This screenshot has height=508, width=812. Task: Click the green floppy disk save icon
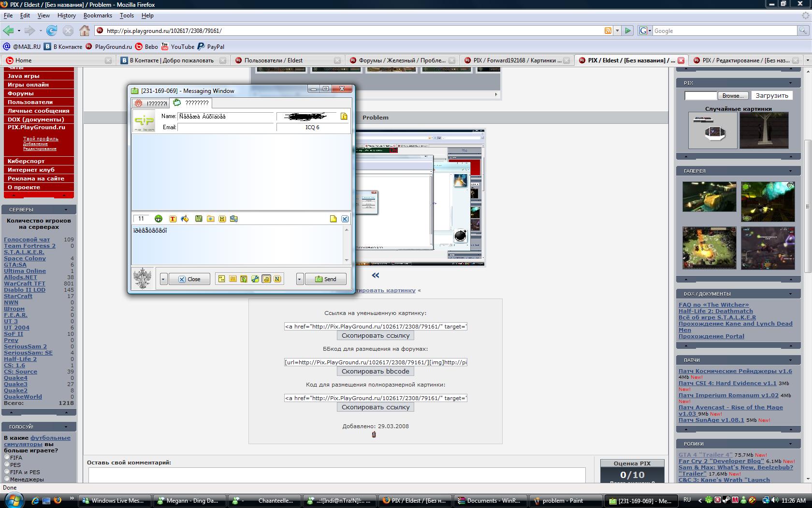click(x=199, y=219)
